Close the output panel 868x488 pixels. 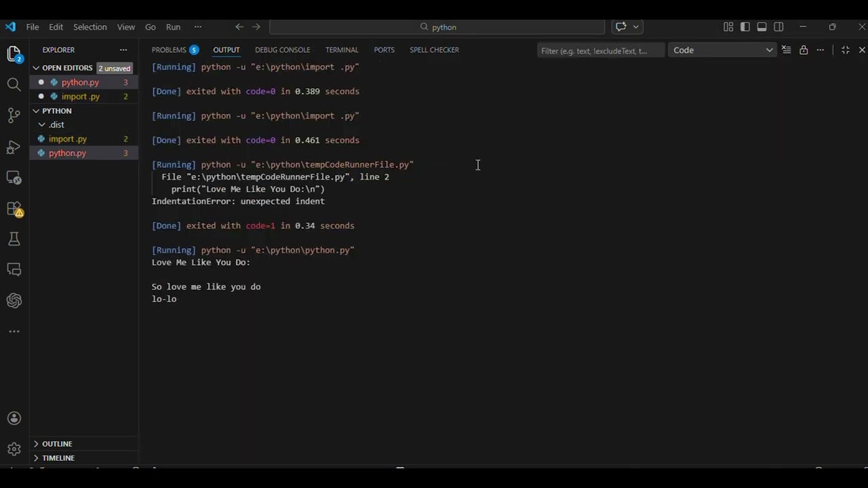pyautogui.click(x=862, y=50)
